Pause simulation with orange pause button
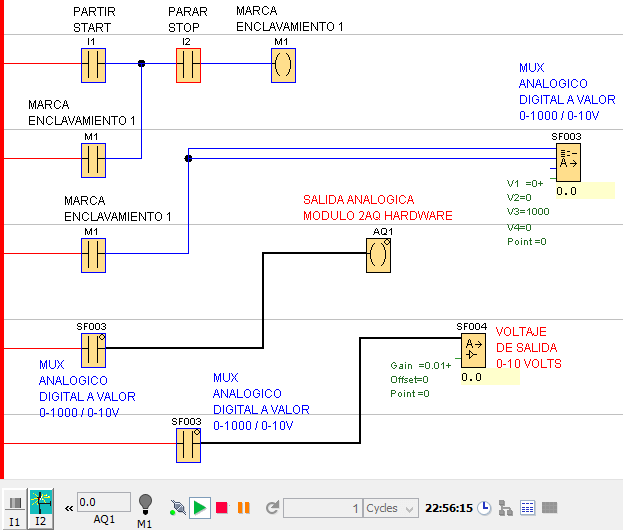 click(x=244, y=508)
